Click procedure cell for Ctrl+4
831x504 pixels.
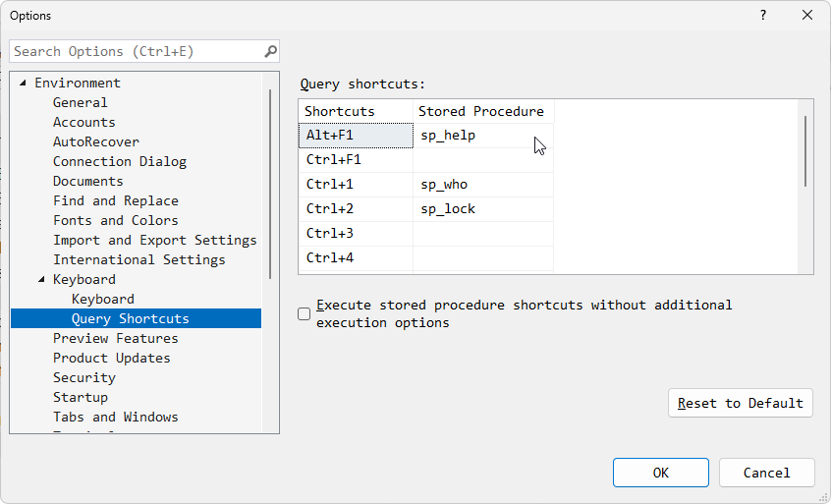483,257
